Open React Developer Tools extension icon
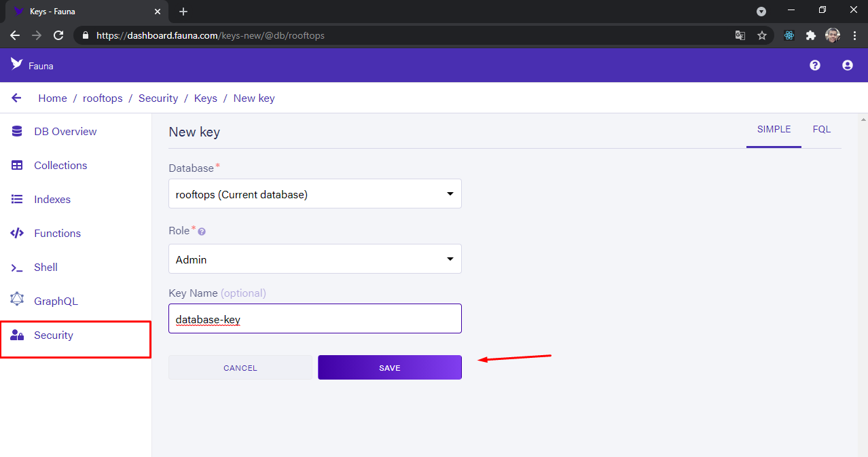This screenshot has height=457, width=868. click(789, 35)
